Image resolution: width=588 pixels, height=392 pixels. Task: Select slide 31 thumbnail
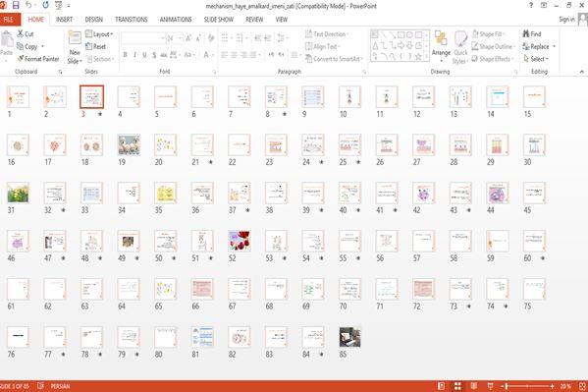pyautogui.click(x=18, y=193)
